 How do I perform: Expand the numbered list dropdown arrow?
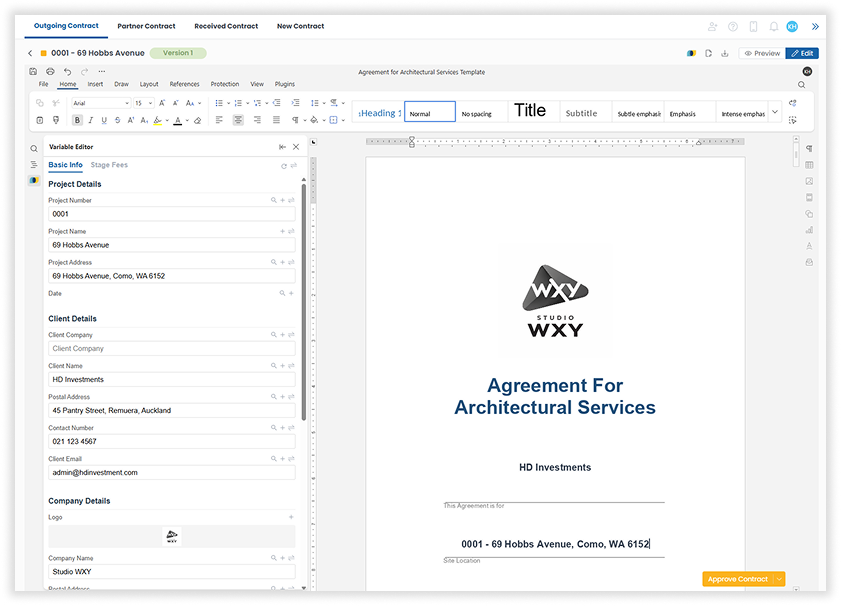click(x=247, y=103)
